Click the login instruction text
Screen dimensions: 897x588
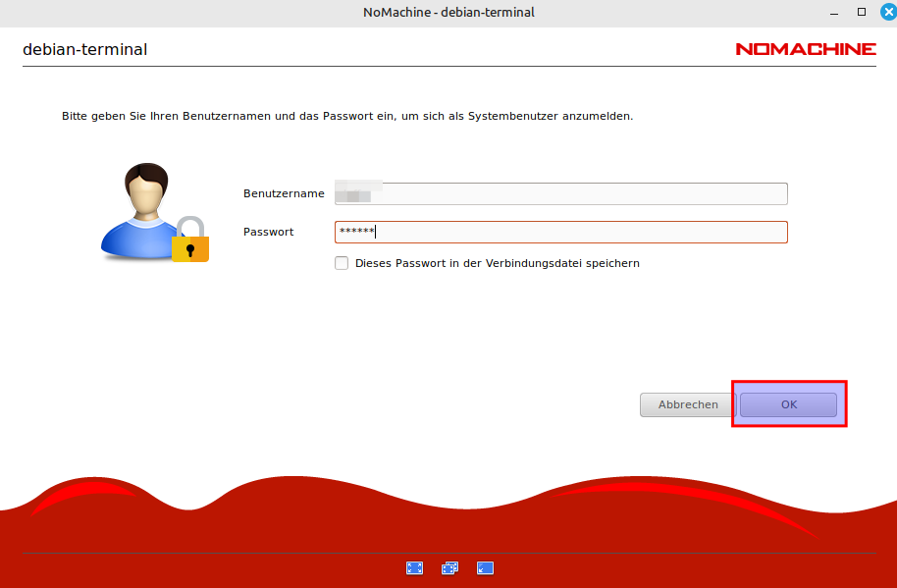[347, 116]
